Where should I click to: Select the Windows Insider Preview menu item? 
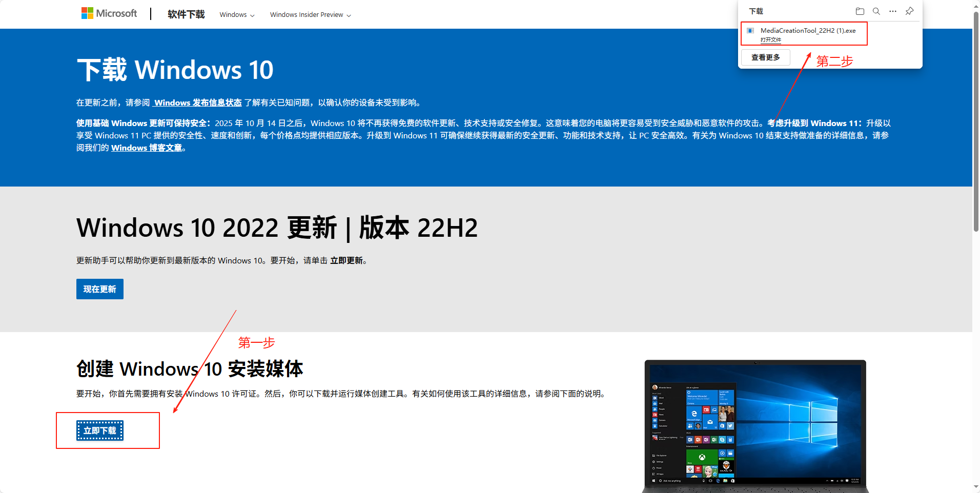coord(306,14)
